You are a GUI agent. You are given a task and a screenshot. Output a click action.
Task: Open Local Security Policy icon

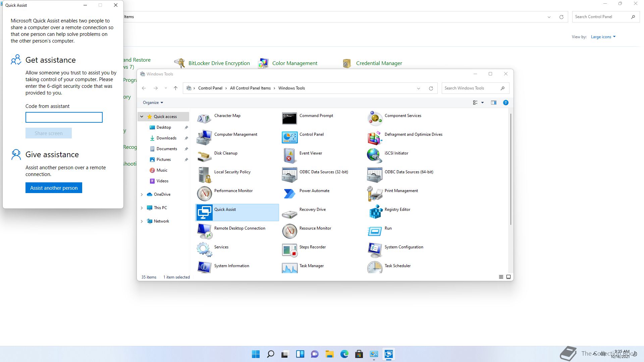tap(204, 175)
